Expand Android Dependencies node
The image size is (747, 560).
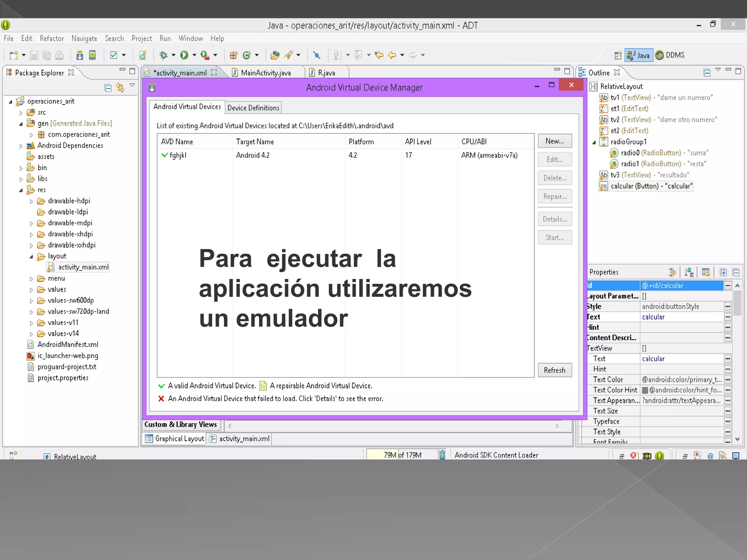pyautogui.click(x=21, y=146)
